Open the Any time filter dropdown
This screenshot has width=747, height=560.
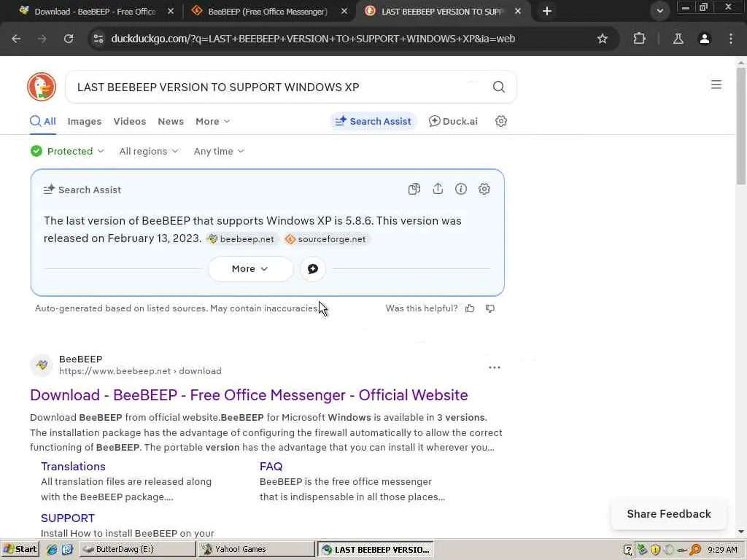pyautogui.click(x=219, y=152)
